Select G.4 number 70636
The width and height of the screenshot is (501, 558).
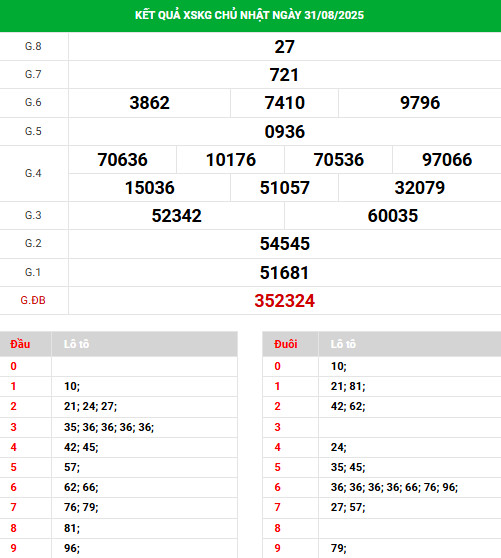coord(122,159)
